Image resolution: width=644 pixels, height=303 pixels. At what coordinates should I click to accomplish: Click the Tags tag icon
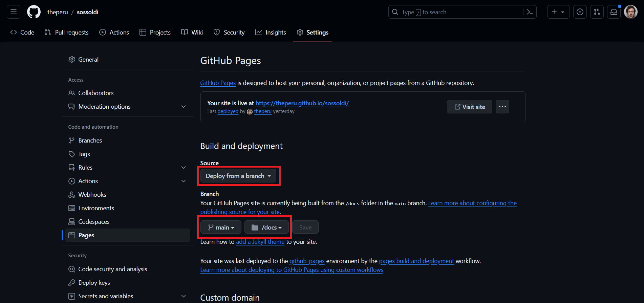coord(72,154)
